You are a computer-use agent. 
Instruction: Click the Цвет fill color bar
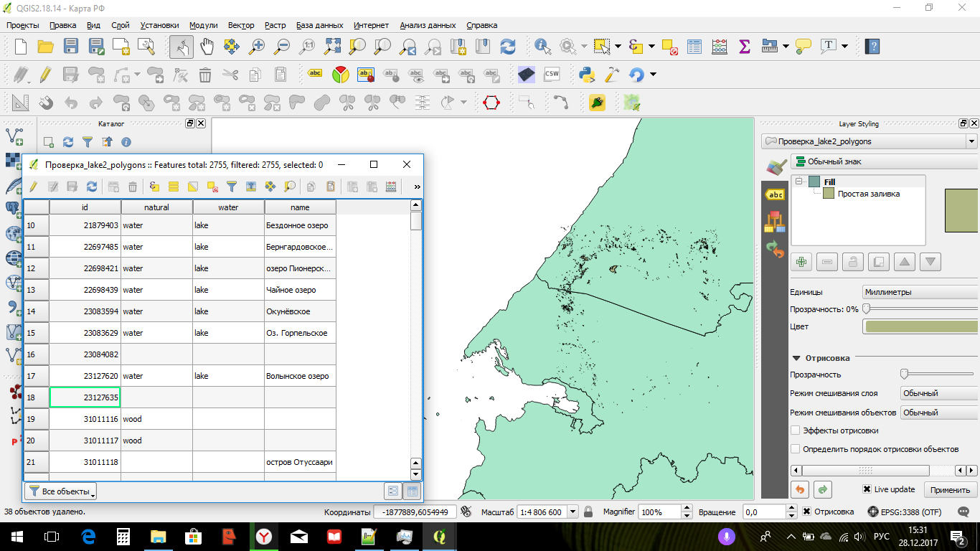tap(921, 326)
